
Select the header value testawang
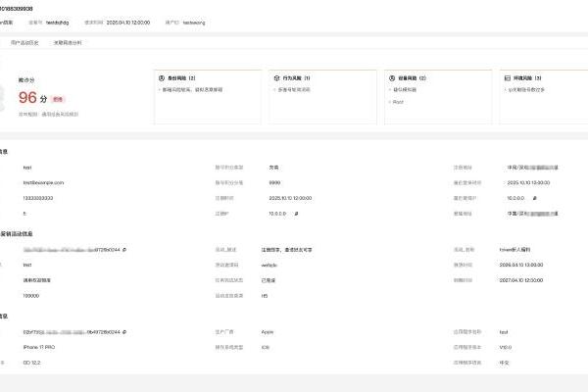pos(194,23)
